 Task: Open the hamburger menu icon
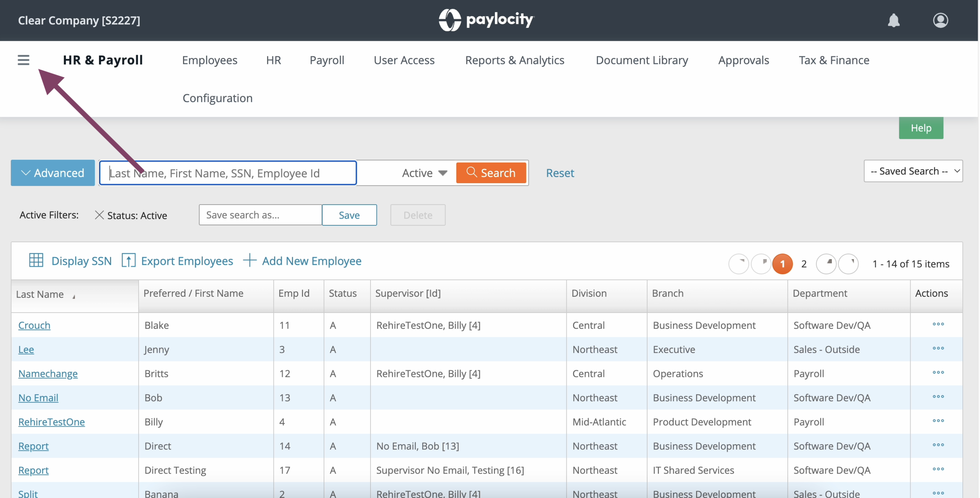click(24, 60)
